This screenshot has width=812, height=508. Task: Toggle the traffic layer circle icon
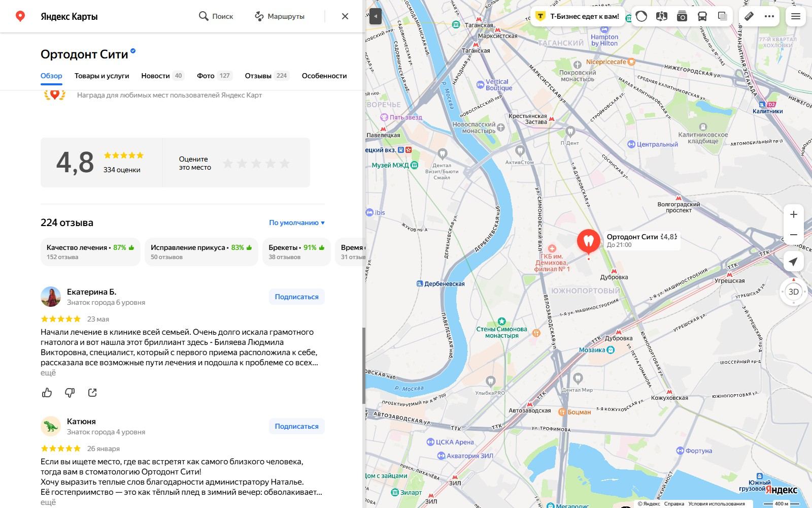(641, 16)
